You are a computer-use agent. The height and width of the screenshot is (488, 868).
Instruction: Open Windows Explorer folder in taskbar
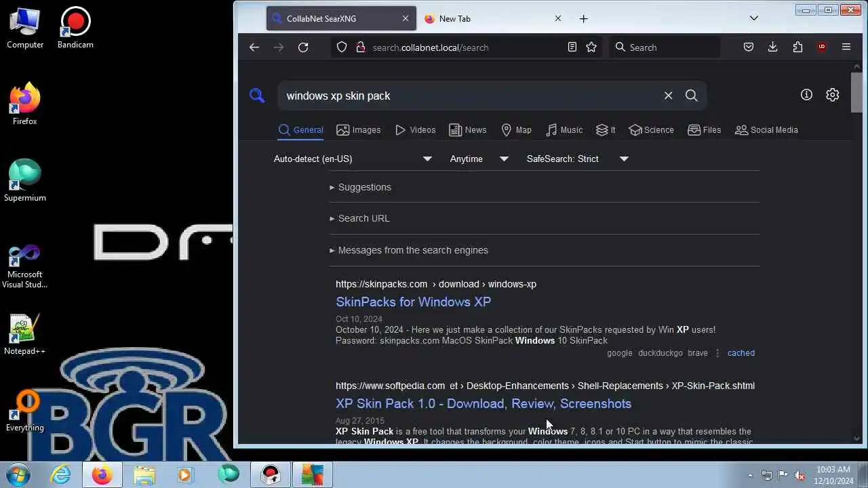click(144, 474)
